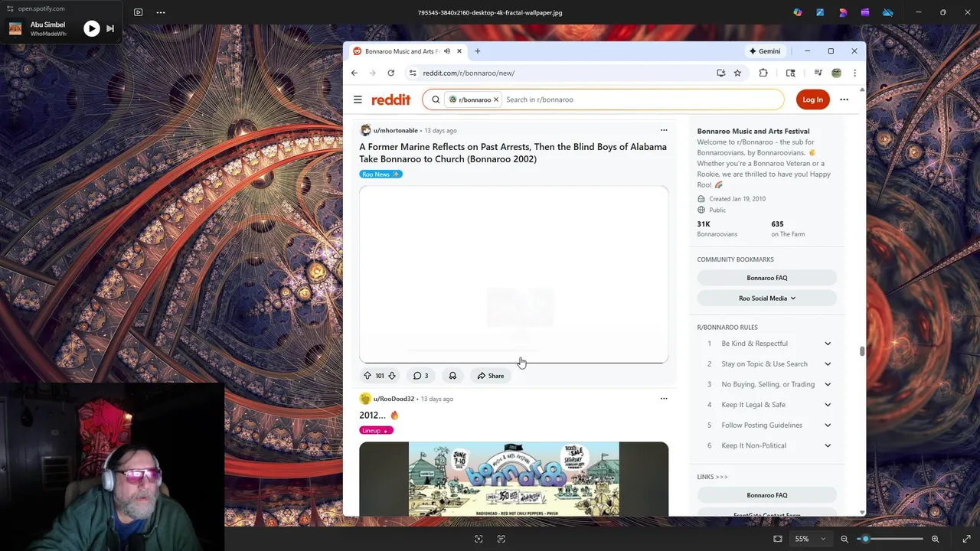Go forward in Chrome
The image size is (980, 551).
click(x=372, y=73)
